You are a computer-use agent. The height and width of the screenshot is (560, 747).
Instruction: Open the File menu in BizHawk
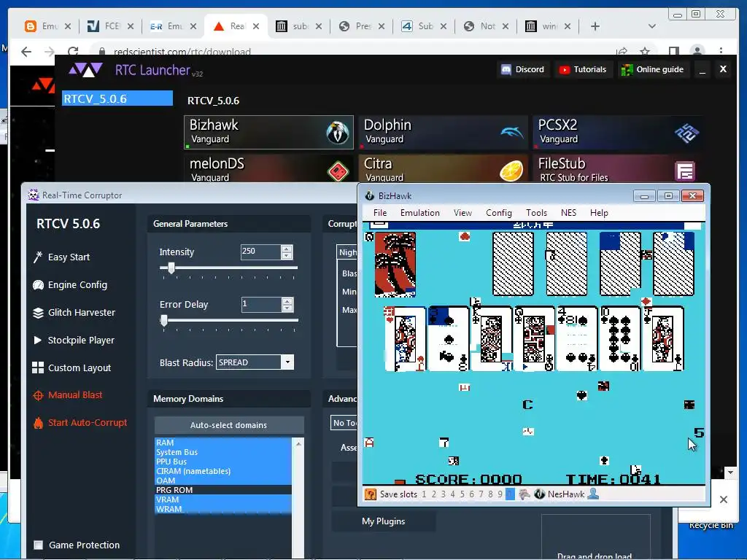[x=379, y=213]
